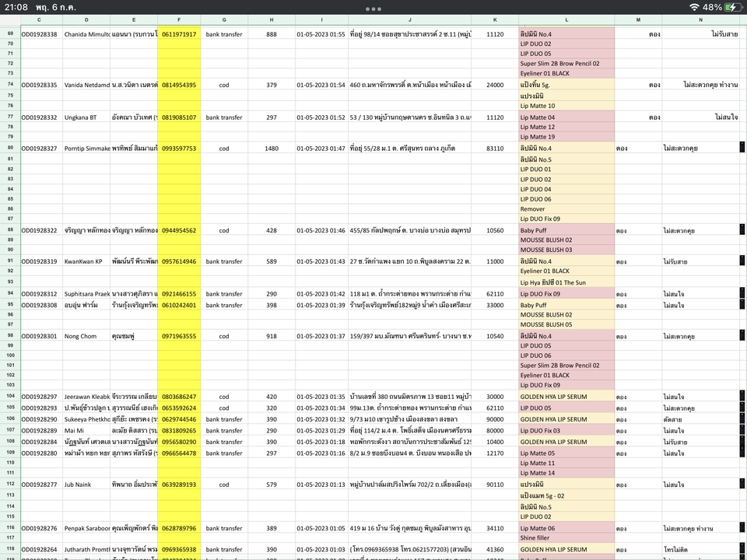The width and height of the screenshot is (747, 560).
Task: Click postal code cell 24000
Action: pyautogui.click(x=495, y=85)
